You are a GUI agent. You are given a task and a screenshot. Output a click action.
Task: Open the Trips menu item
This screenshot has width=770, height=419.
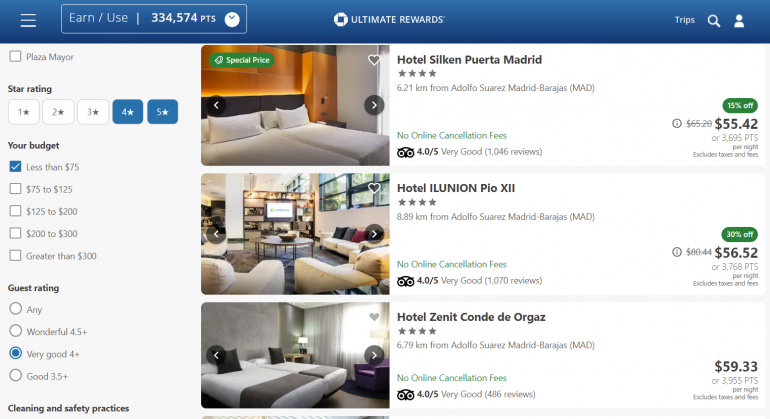(x=685, y=20)
